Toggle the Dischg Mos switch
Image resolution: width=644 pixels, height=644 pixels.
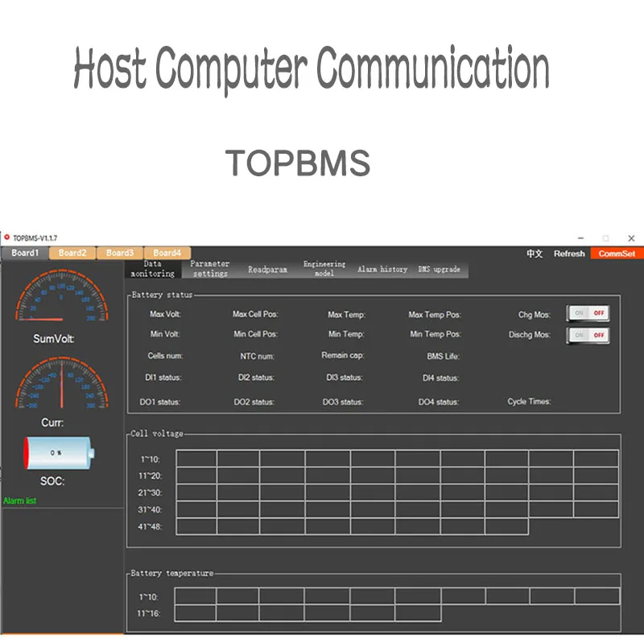(588, 335)
